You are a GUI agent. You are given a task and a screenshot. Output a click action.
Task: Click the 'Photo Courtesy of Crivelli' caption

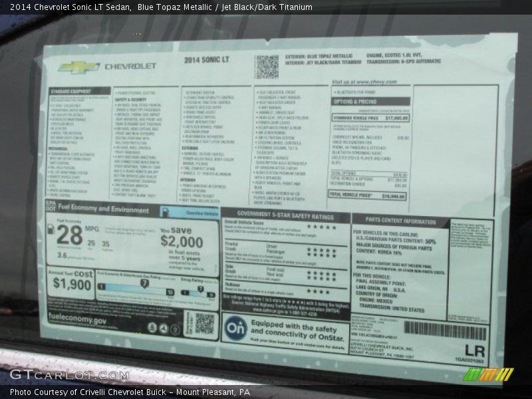[130, 392]
